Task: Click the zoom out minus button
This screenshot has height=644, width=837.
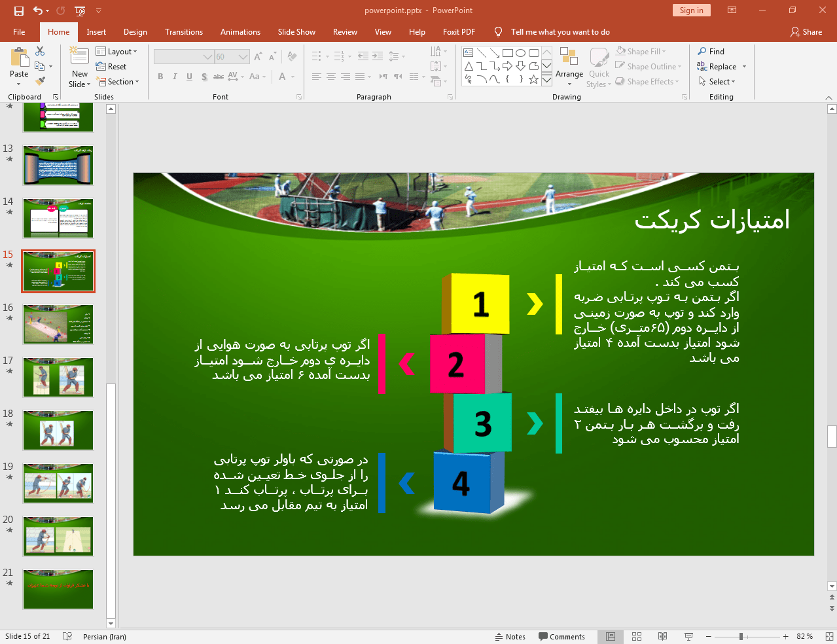Action: coord(708,636)
